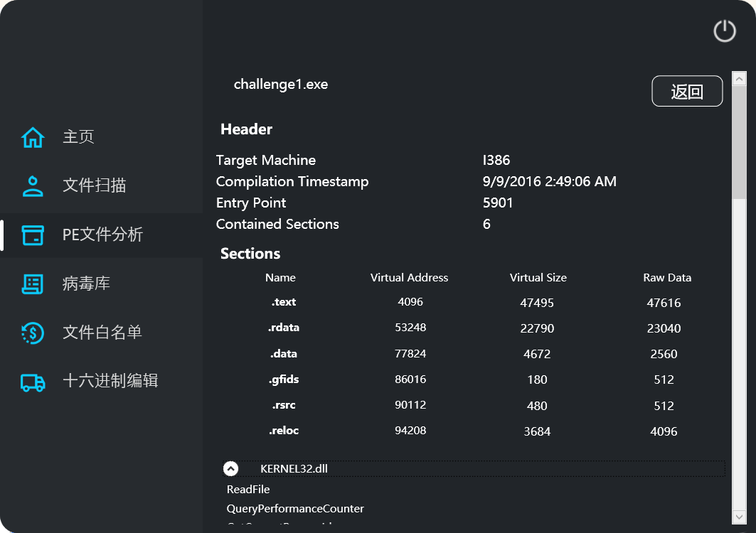Click the virus database icon
756x533 pixels.
pos(33,284)
